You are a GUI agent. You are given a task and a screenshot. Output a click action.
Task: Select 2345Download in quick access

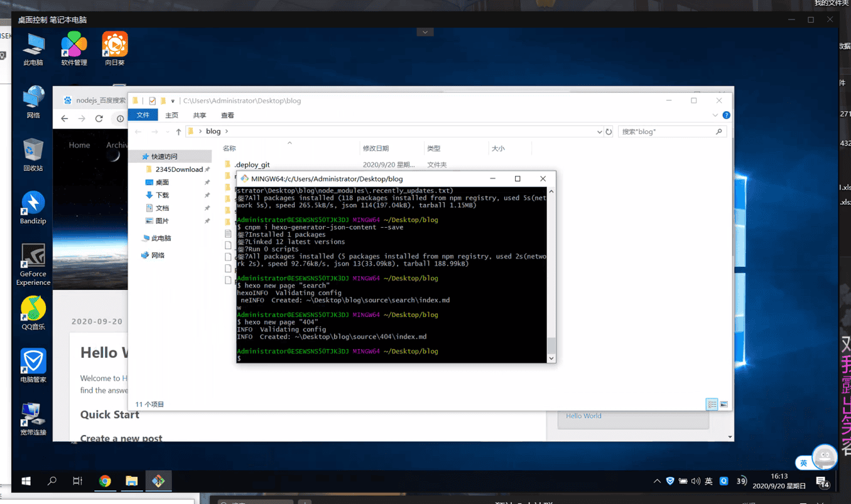tap(178, 169)
